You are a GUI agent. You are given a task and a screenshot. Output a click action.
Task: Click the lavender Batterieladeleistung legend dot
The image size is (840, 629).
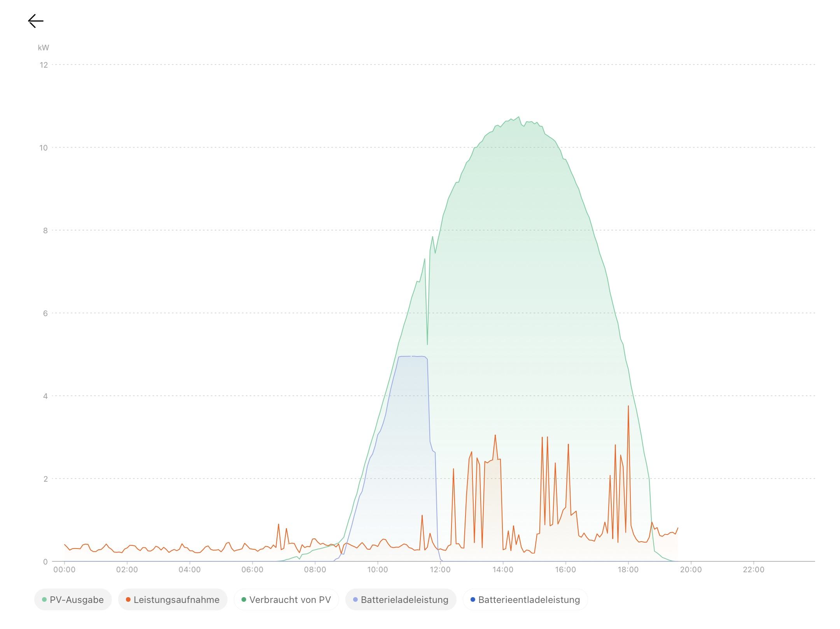point(355,599)
